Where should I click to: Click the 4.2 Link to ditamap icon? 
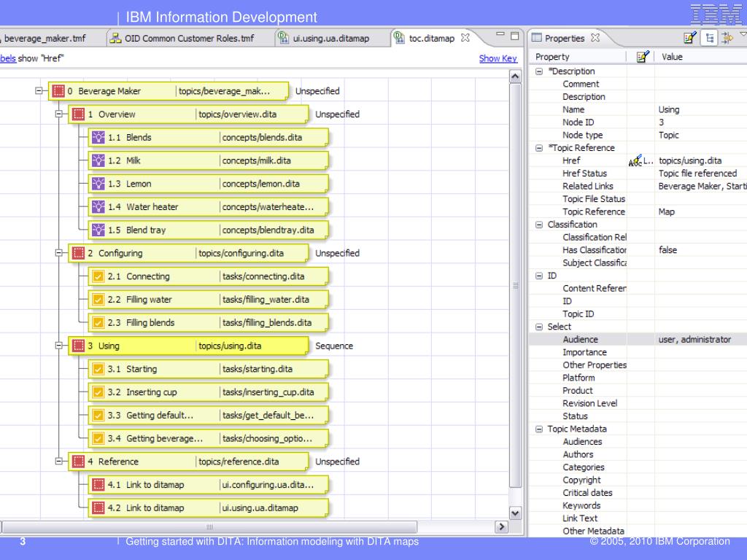coord(98,508)
